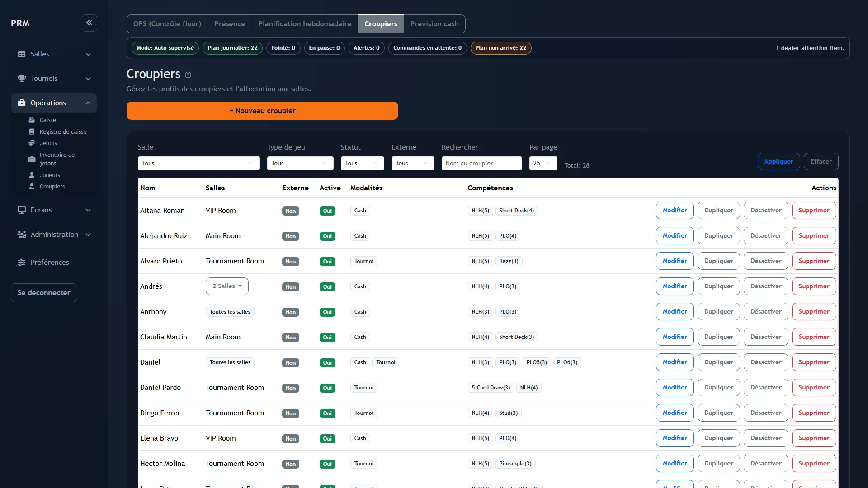Open Joueurs in the sidebar

pos(50,175)
